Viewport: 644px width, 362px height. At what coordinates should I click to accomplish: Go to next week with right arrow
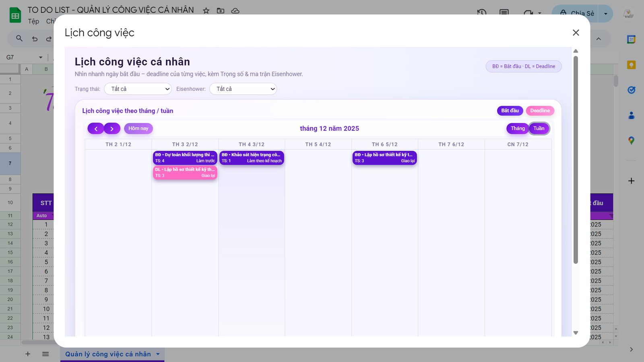(112, 128)
